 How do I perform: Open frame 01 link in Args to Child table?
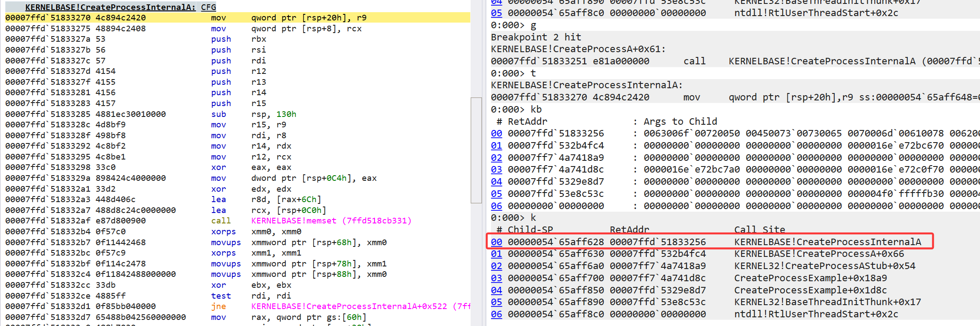(496, 146)
